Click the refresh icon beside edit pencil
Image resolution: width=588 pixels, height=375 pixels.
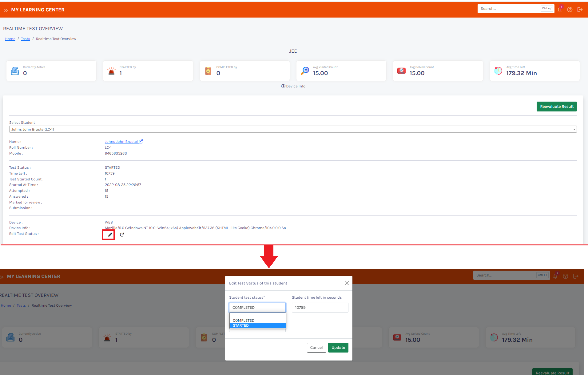pos(122,235)
